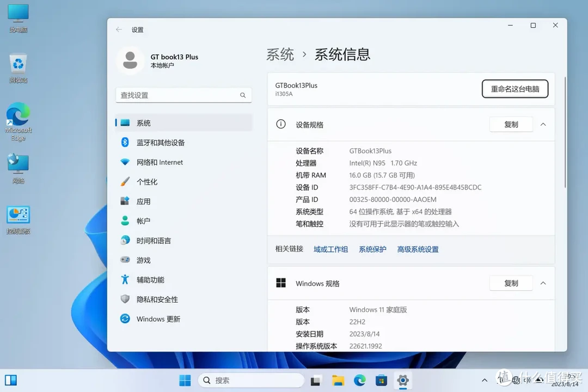Screen dimensions: 588x392
Task: Open 蓝牙和其他设备 via its Bluetooth icon
Action: 125,143
